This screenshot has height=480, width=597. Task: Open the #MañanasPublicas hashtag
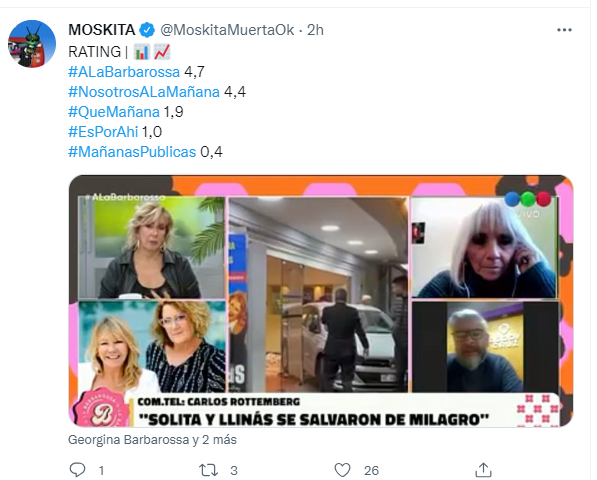pyautogui.click(x=132, y=152)
